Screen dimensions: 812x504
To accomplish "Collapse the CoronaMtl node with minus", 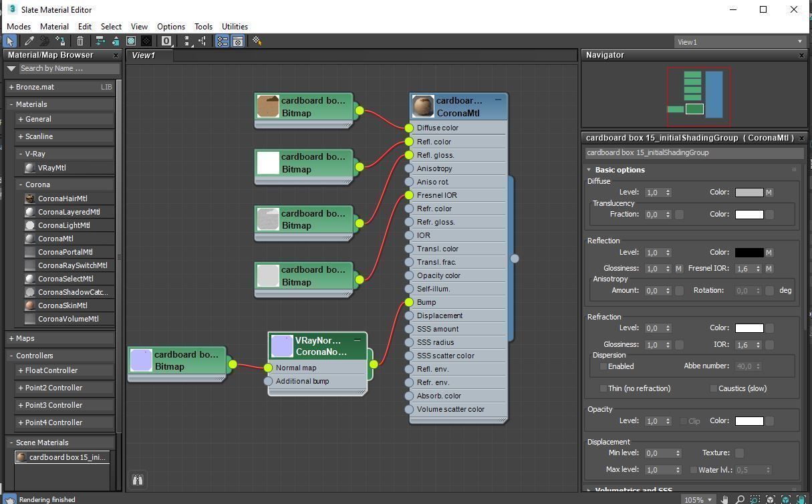I will pyautogui.click(x=498, y=100).
